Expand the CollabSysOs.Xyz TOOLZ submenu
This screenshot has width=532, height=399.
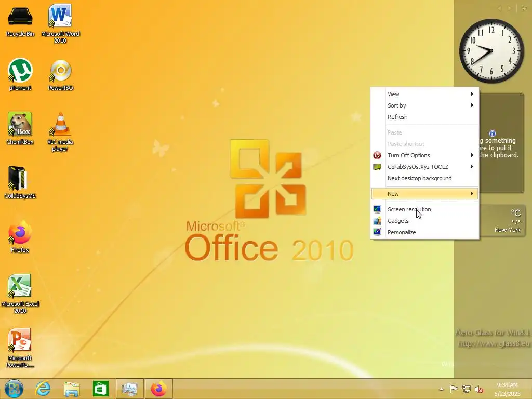[x=425, y=167]
